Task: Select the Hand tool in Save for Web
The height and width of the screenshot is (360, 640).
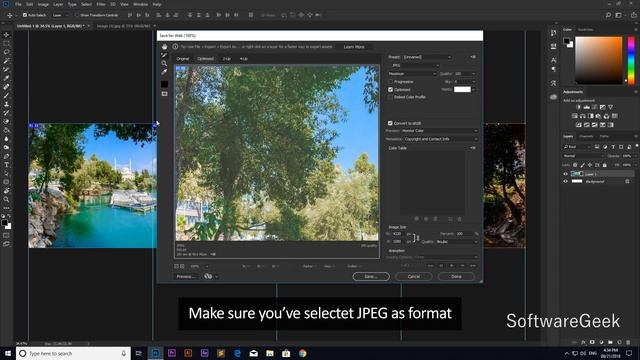Action: tap(164, 47)
